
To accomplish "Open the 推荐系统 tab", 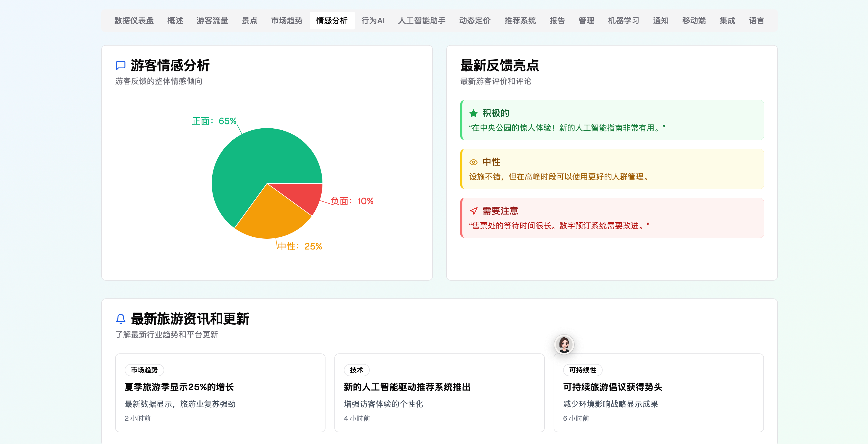I will 520,21.
